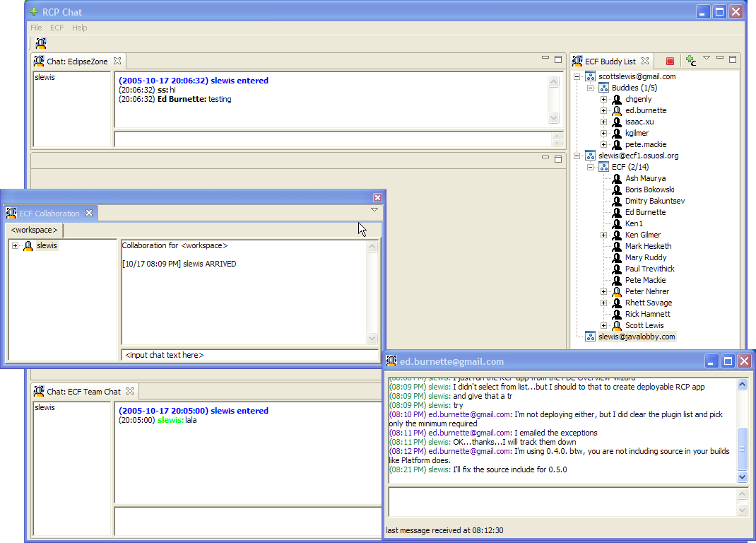
Task: Click the slewis user icon in ECF Collaboration tree
Action: tap(28, 246)
